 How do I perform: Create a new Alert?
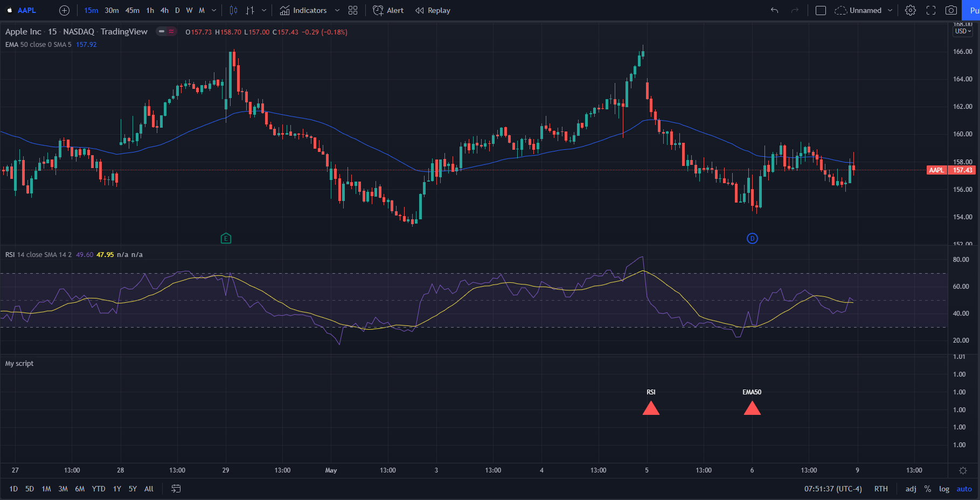click(x=388, y=10)
